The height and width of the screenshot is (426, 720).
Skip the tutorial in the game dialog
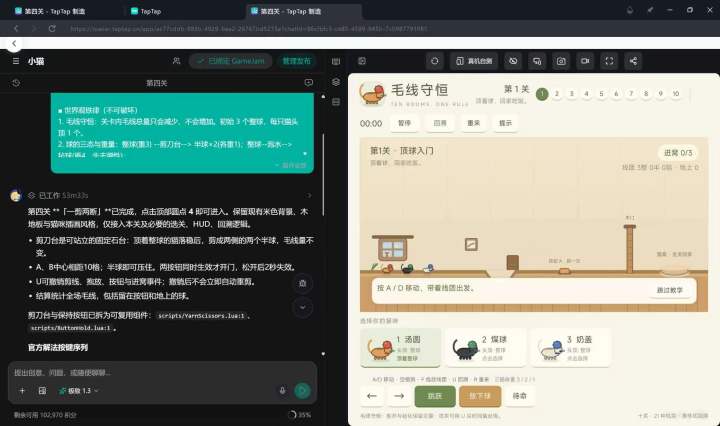[669, 290]
